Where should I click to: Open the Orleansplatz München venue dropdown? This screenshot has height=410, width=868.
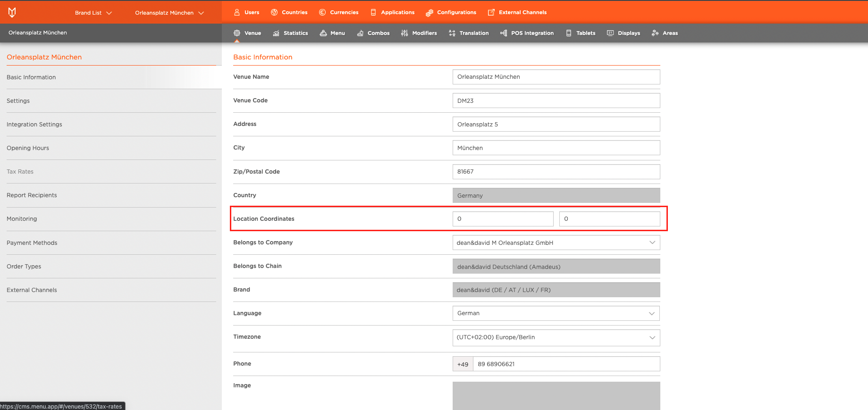[x=169, y=13]
